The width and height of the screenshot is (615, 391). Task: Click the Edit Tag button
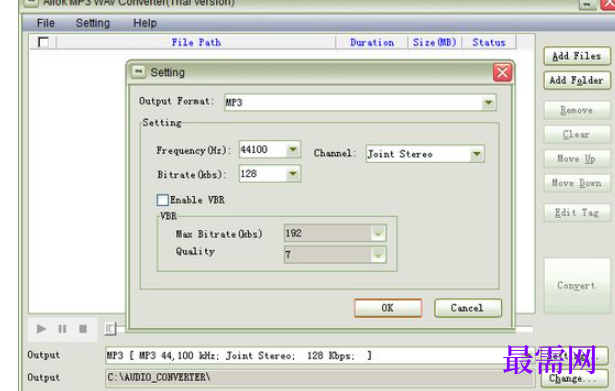(577, 213)
